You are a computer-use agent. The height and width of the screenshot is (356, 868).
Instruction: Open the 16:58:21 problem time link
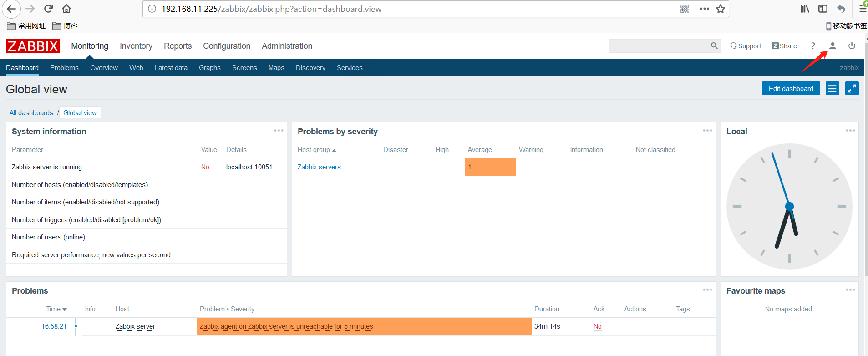point(54,326)
